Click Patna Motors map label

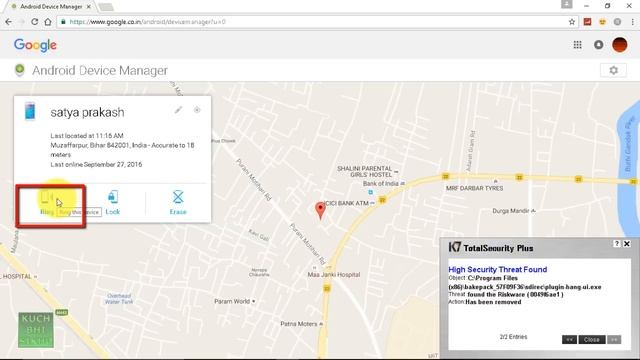(299, 324)
